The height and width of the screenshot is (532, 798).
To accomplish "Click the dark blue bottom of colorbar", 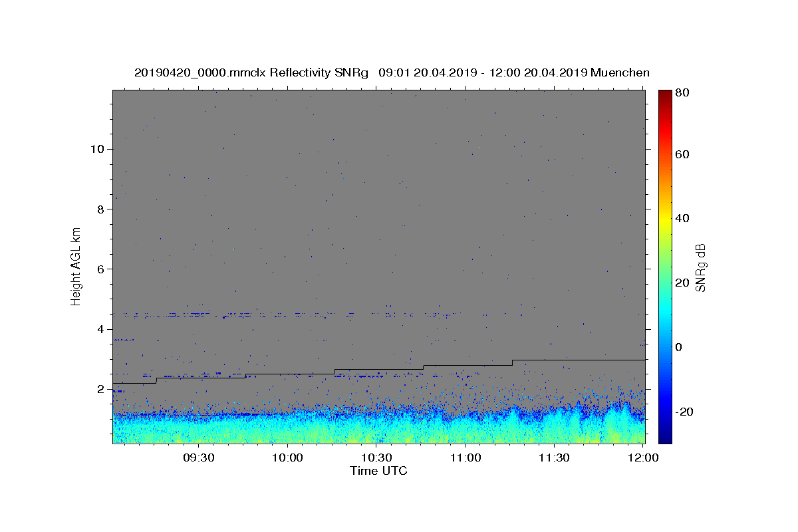I will pyautogui.click(x=664, y=439).
